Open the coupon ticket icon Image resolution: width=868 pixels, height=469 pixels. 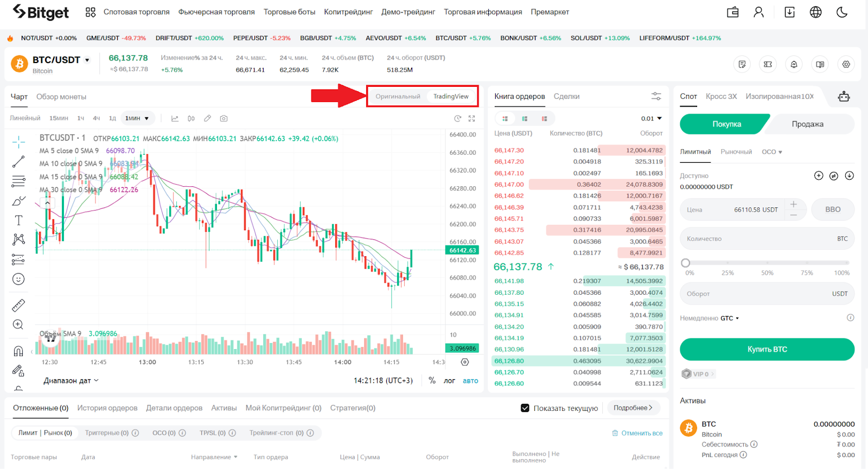pos(768,65)
